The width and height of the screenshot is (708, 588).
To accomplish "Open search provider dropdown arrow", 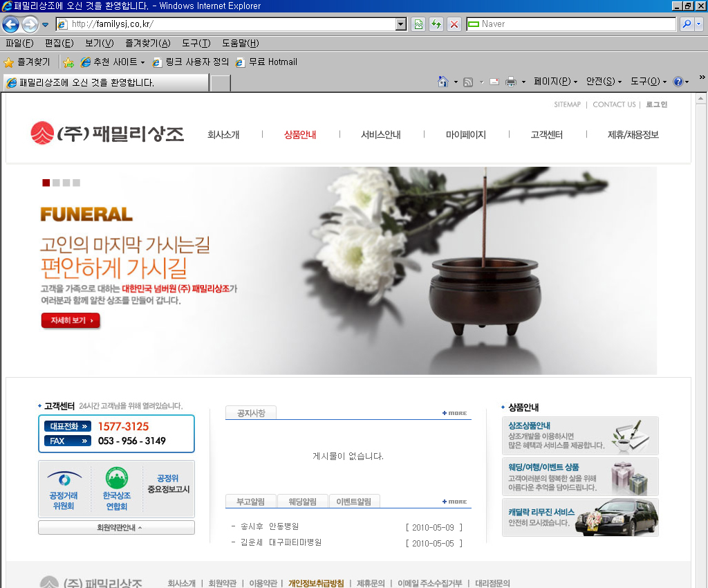I will tap(698, 24).
